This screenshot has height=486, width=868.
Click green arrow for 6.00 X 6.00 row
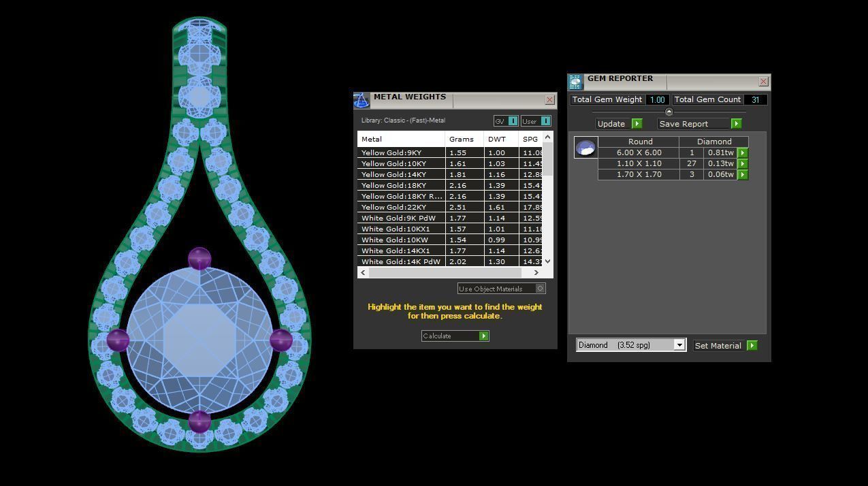click(743, 153)
